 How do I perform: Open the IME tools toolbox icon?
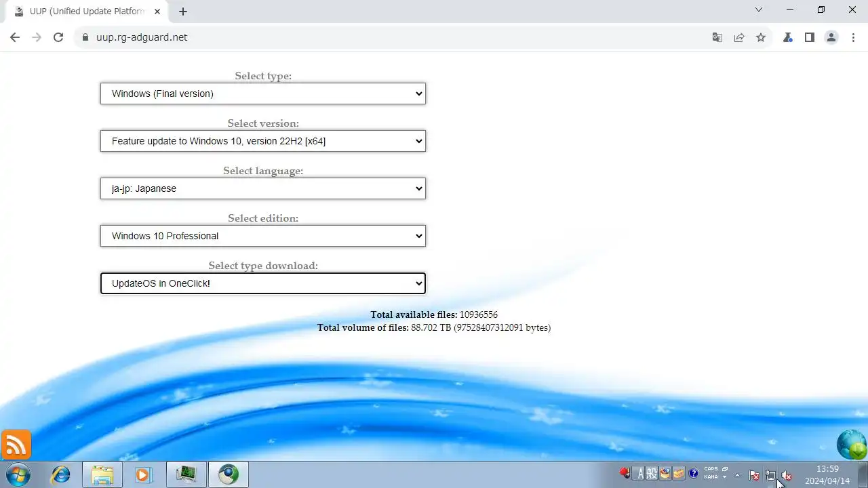click(x=678, y=473)
